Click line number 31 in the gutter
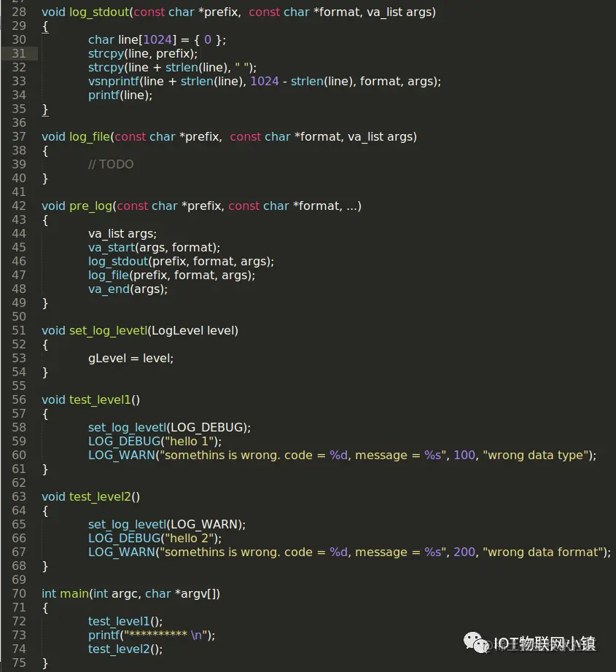 coord(19,54)
